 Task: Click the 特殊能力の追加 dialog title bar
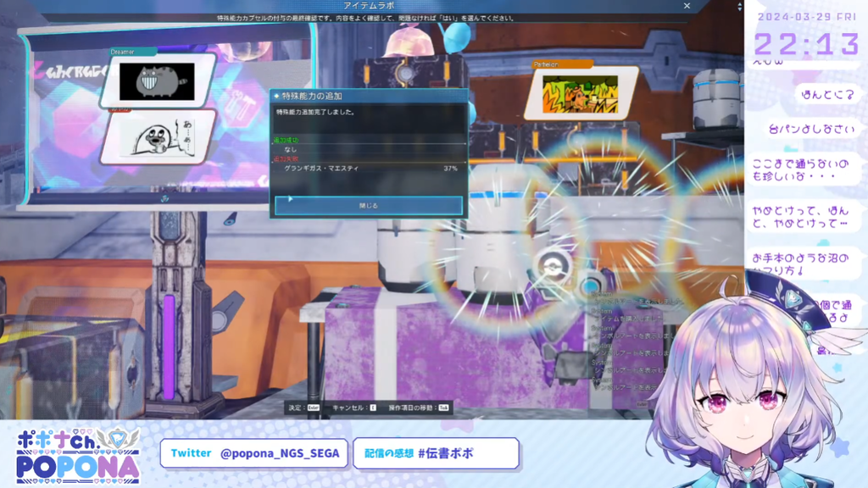tap(370, 96)
